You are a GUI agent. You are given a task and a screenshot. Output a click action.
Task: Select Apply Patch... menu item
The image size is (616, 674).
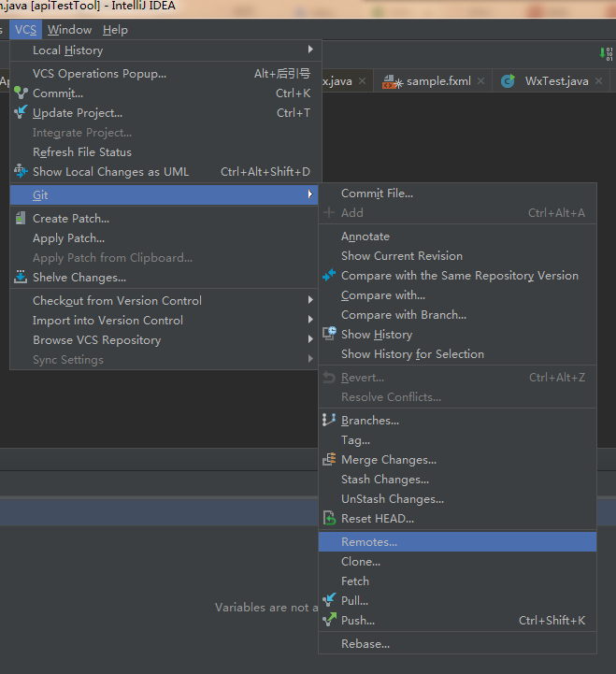tap(166, 238)
